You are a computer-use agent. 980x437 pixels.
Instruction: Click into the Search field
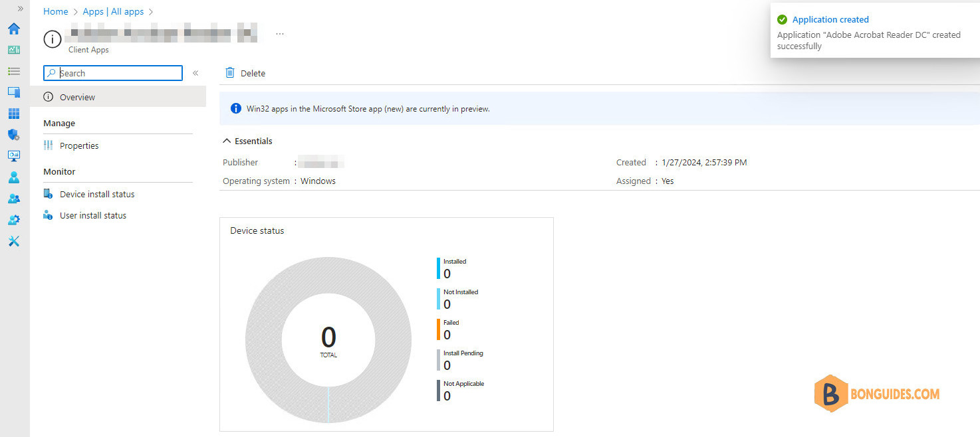coord(113,73)
